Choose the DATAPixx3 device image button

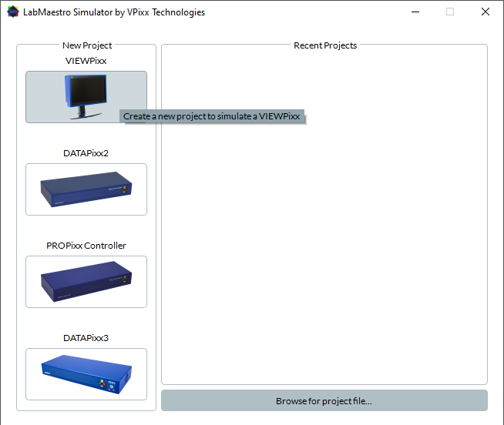coord(86,374)
